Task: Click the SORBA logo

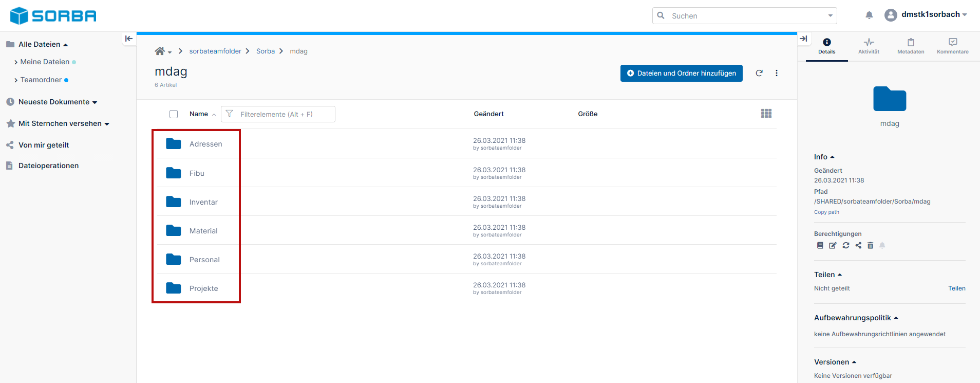Action: point(53,16)
